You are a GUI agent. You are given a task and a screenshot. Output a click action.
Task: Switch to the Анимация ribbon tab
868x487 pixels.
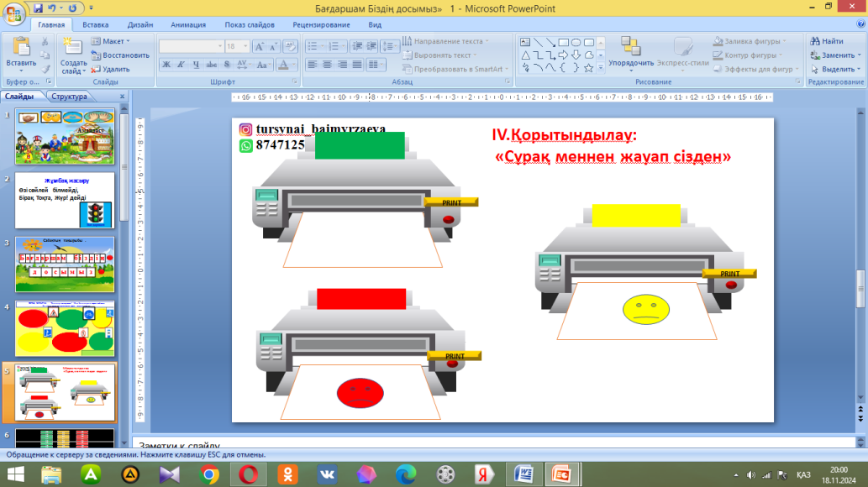187,25
